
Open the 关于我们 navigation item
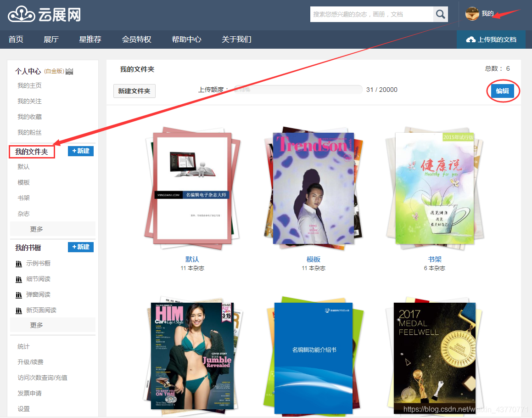[236, 40]
